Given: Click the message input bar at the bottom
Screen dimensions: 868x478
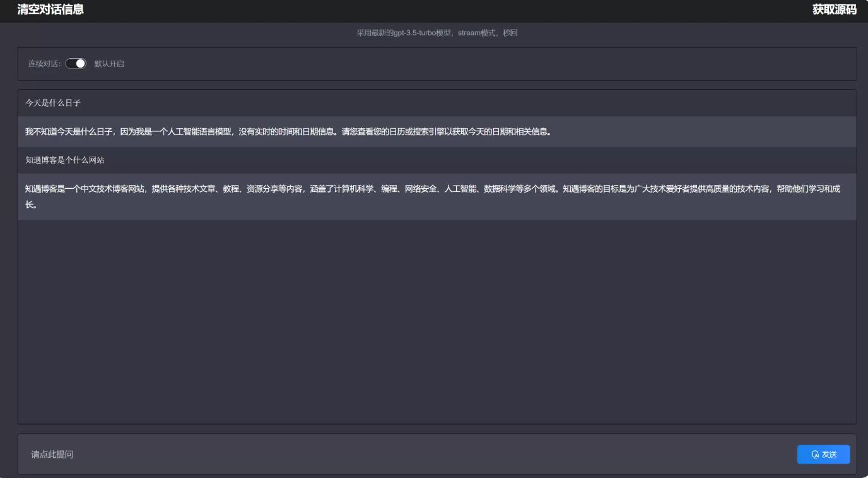Looking at the screenshot, I should coord(378,454).
